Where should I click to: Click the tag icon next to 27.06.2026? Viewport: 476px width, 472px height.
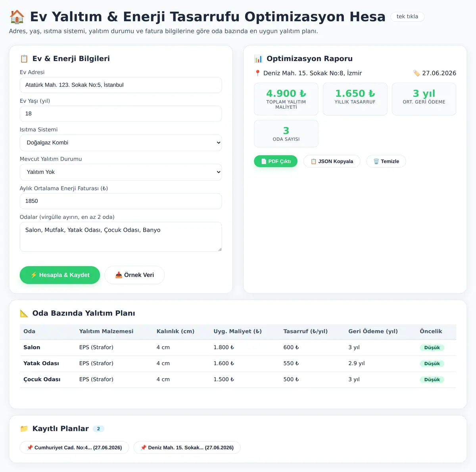click(x=416, y=73)
